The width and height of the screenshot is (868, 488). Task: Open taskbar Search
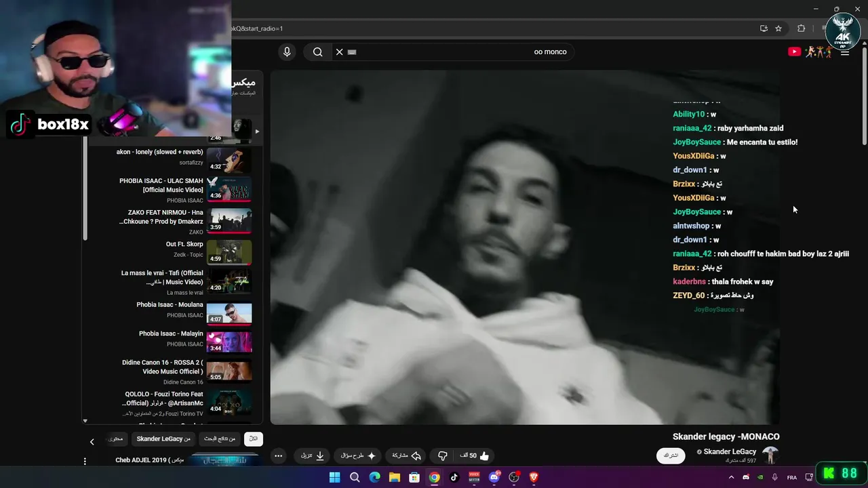(x=355, y=477)
